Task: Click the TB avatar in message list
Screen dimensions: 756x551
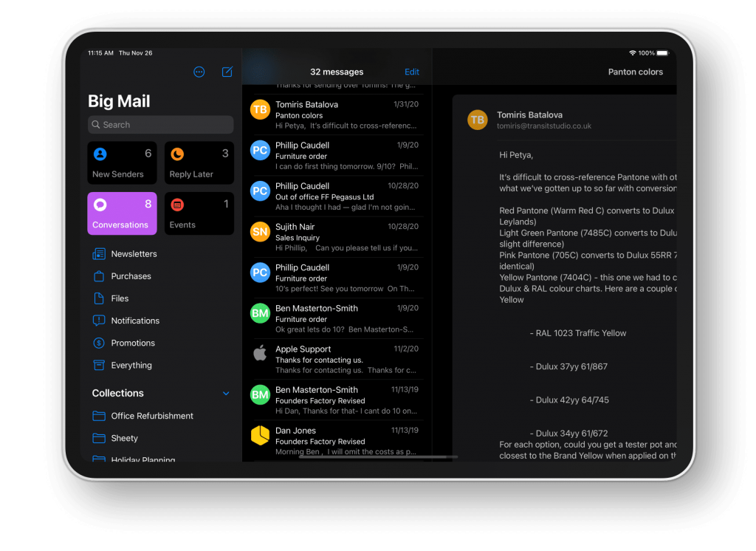Action: click(x=260, y=109)
